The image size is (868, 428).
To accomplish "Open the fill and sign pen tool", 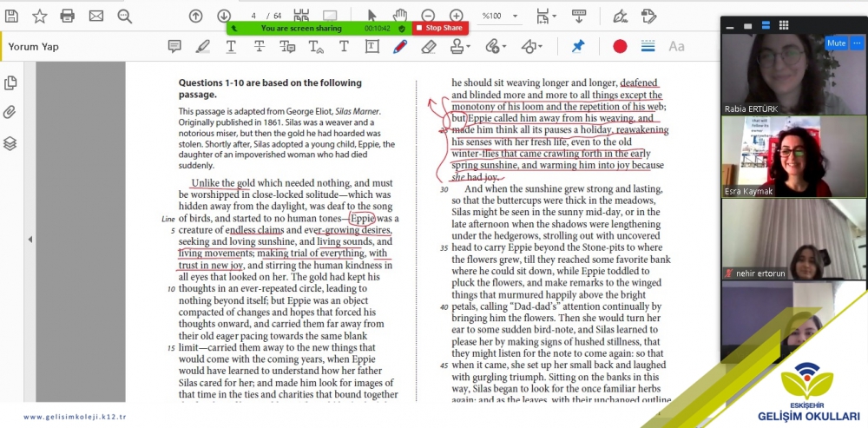I will (620, 16).
